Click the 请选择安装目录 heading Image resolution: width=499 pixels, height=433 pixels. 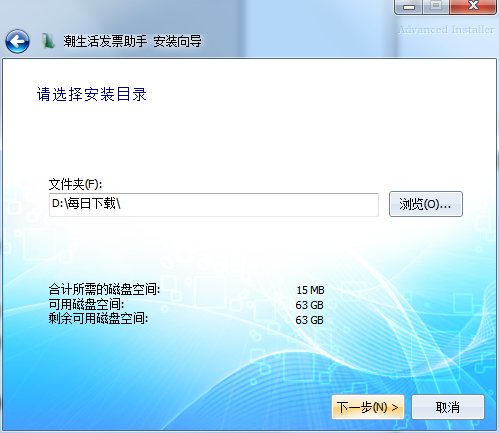tap(92, 94)
